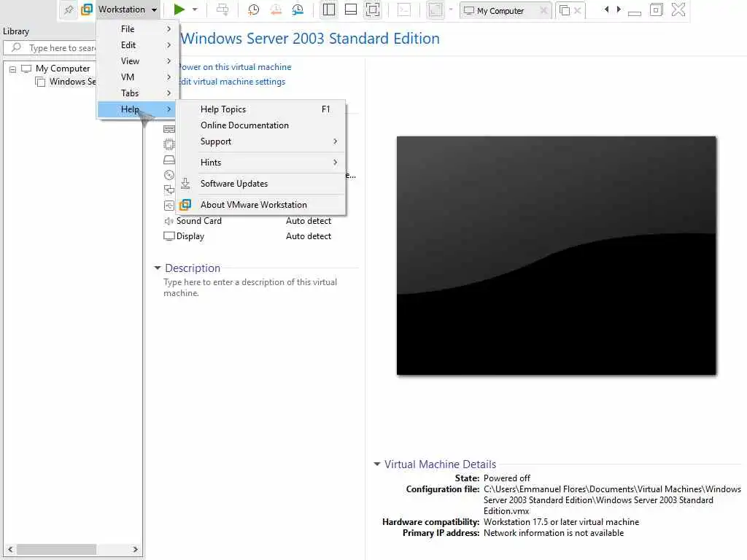Close the My Computer tab

pyautogui.click(x=543, y=10)
